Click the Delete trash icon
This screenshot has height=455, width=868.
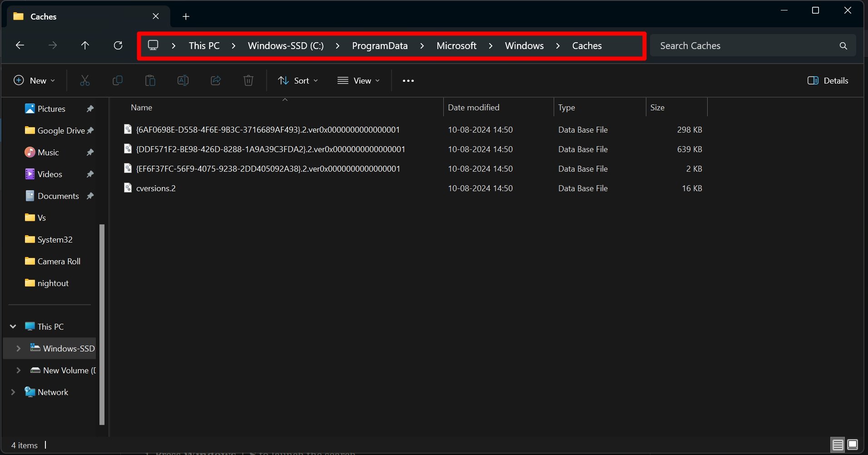pyautogui.click(x=248, y=81)
